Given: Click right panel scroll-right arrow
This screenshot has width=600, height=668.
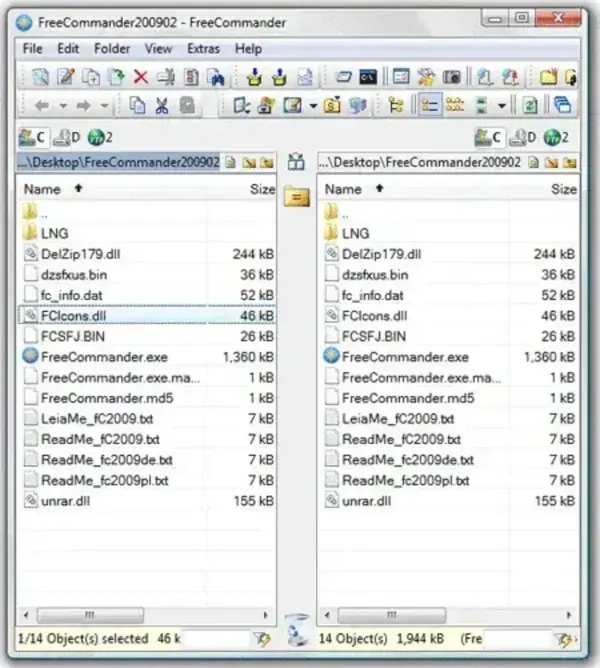Looking at the screenshot, I should point(569,615).
